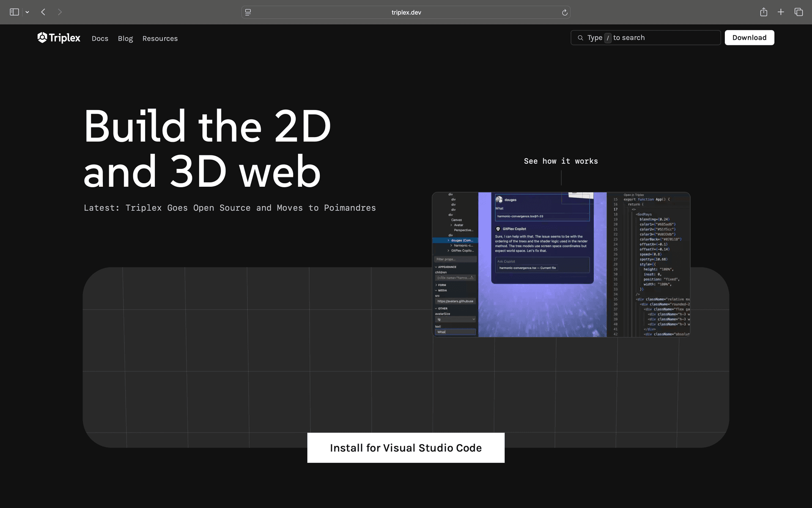Click the forward navigation arrow

(60, 12)
